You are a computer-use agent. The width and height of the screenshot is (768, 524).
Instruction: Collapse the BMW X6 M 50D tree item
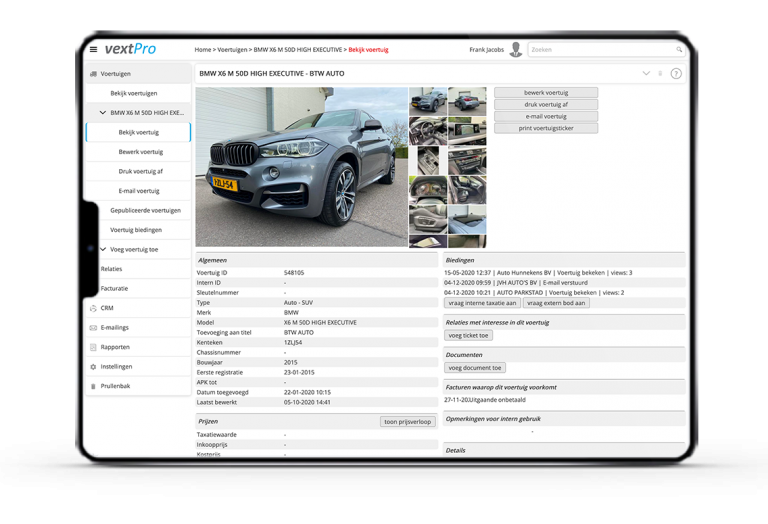coord(103,113)
